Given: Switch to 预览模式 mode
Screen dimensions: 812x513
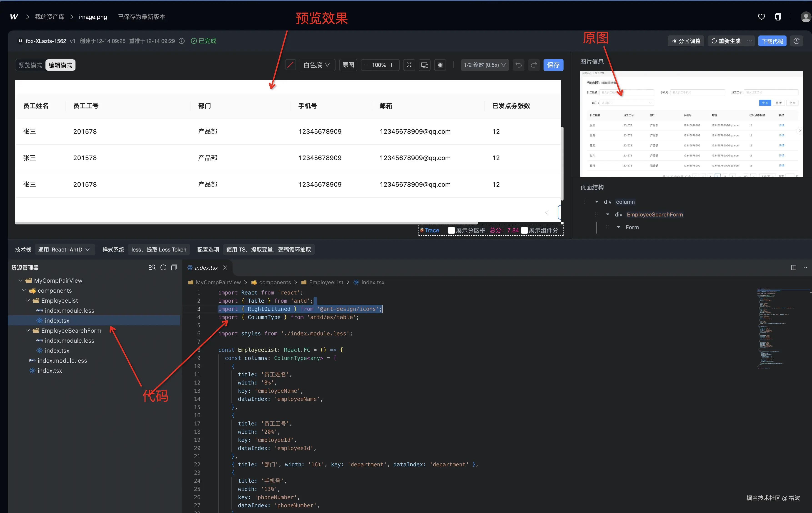Looking at the screenshot, I should pos(30,65).
